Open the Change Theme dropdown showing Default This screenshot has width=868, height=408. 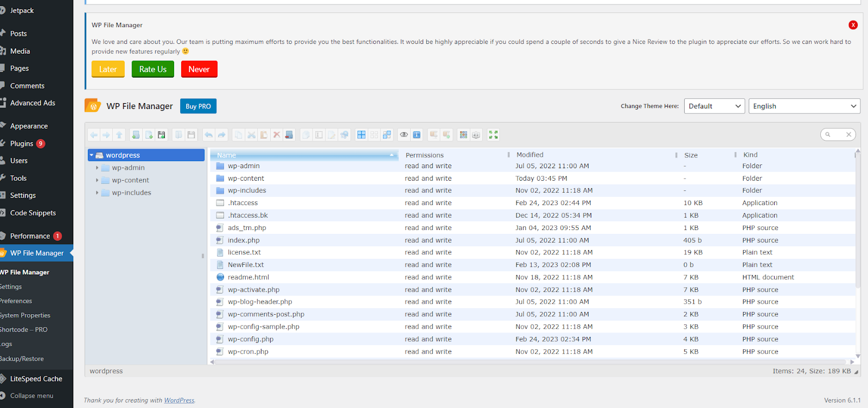coord(714,106)
